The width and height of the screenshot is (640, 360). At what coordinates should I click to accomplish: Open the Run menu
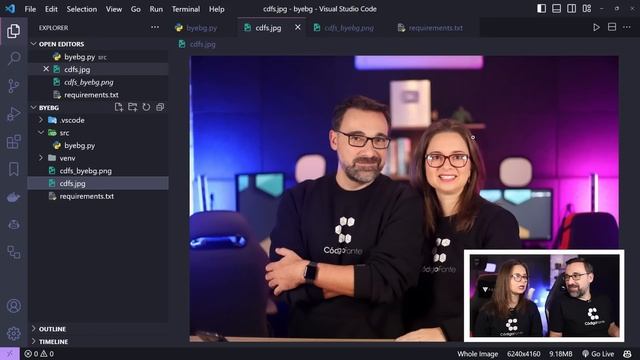(156, 9)
